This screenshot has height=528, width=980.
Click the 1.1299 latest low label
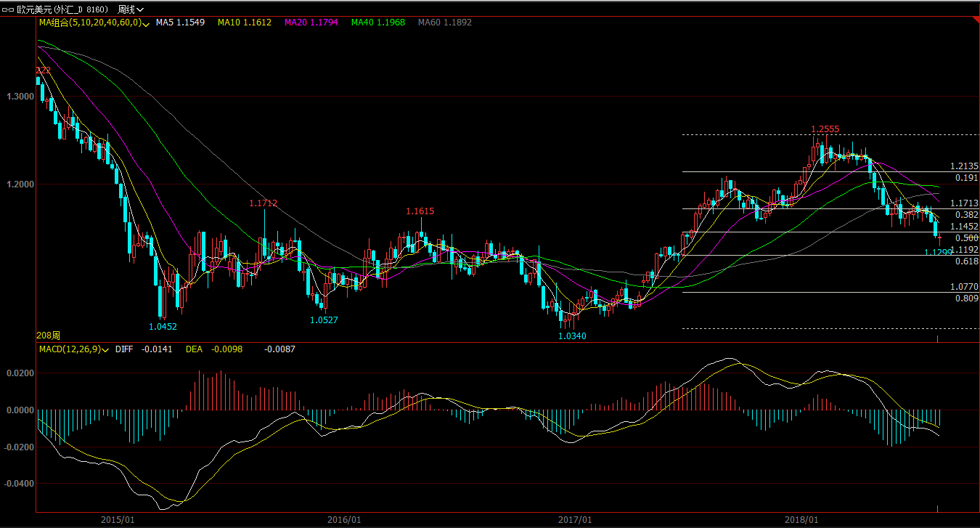938,252
